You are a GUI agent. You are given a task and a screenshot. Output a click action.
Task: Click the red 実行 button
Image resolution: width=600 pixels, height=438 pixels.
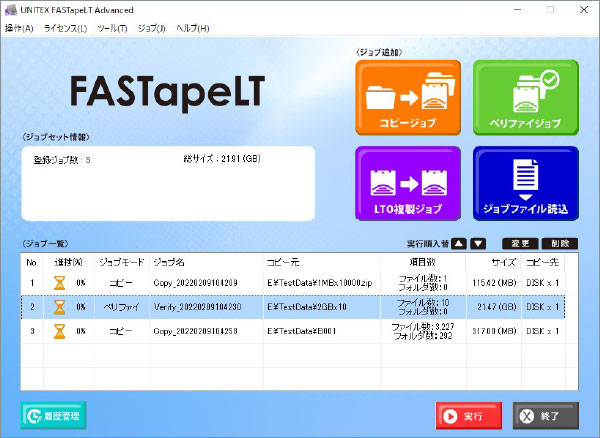pyautogui.click(x=469, y=415)
